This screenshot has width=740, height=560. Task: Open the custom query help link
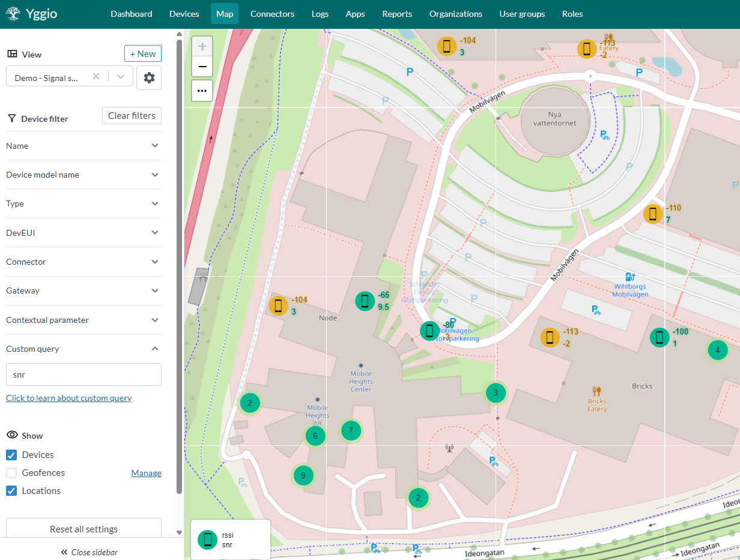click(x=68, y=397)
